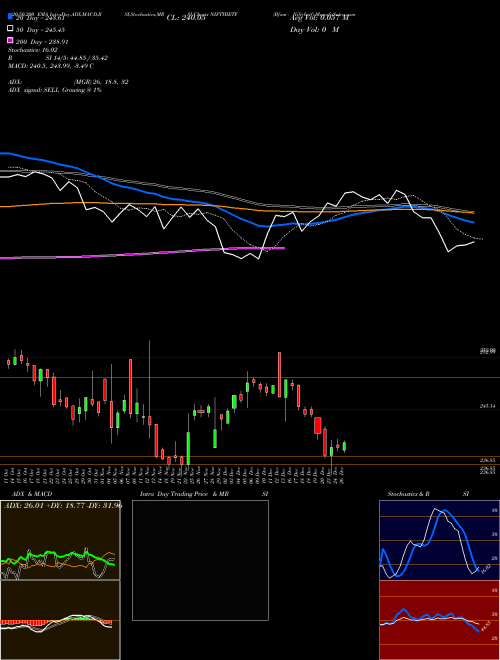The height and width of the screenshot is (660, 500).
Task: Click the 'Day Vol: 0 M' reading
Action: 314,29
